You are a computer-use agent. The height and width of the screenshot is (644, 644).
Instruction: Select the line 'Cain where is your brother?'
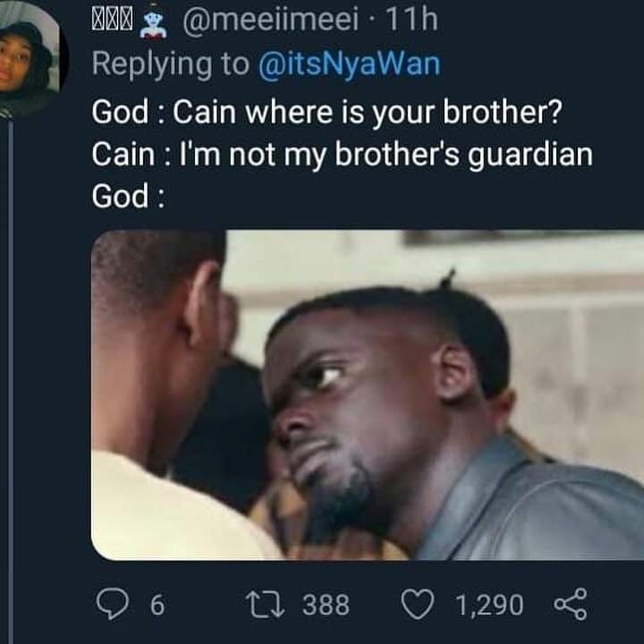(x=368, y=112)
